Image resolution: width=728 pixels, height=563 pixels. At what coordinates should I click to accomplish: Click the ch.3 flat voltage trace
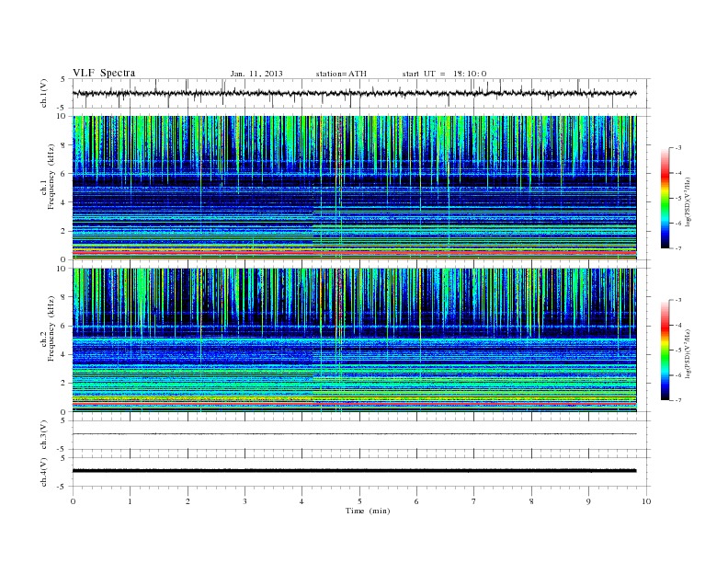[354, 434]
